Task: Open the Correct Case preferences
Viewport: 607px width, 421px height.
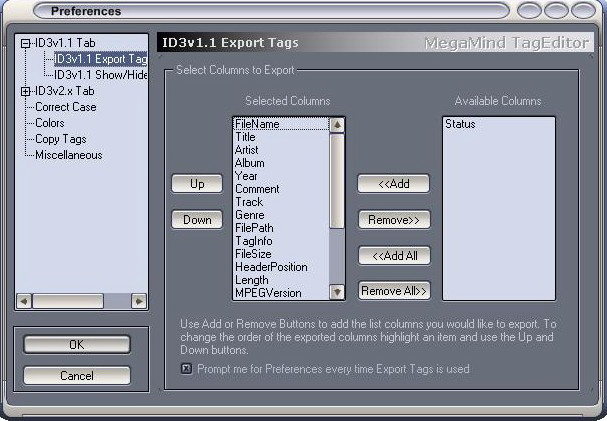Action: point(65,107)
